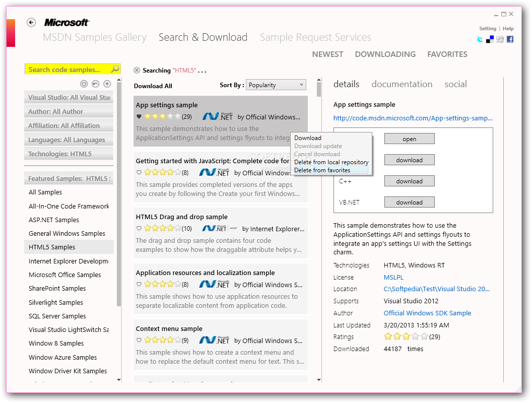This screenshot has width=532, height=403.
Task: Open Official Windows SDK Sample author link
Action: (427, 313)
